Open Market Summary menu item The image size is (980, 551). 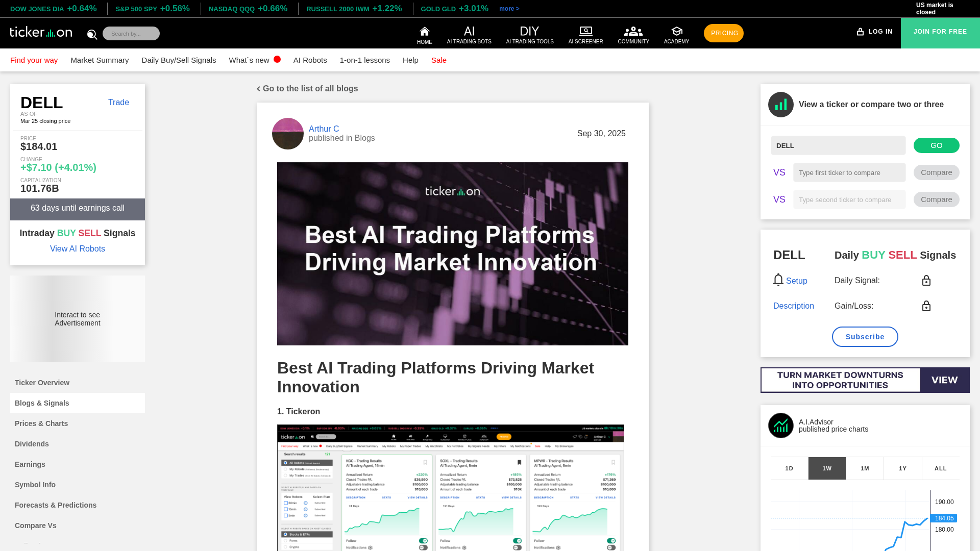[100, 60]
